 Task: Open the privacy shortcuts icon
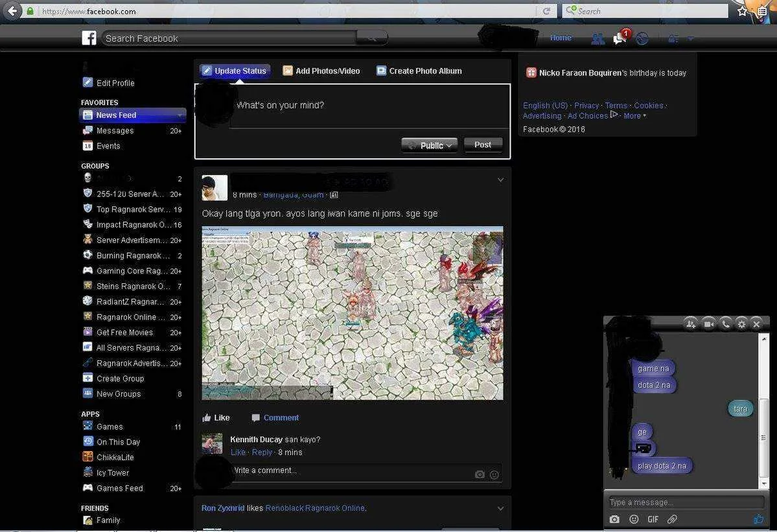(673, 38)
